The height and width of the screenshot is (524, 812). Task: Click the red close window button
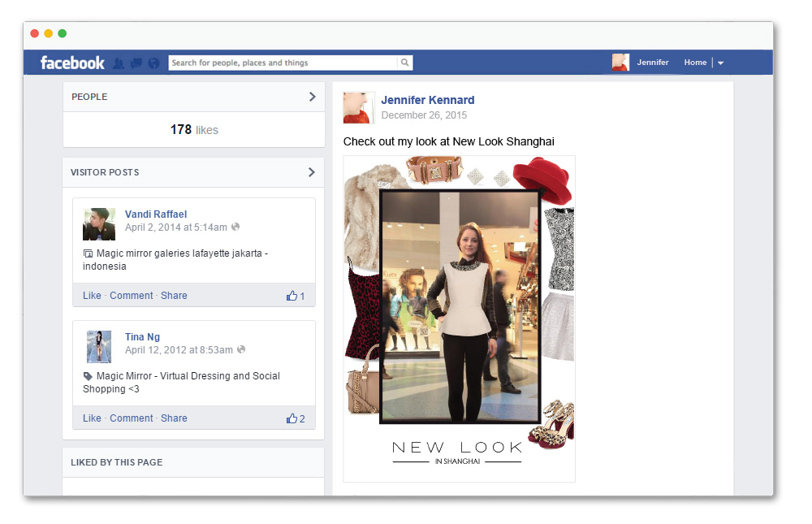[35, 33]
